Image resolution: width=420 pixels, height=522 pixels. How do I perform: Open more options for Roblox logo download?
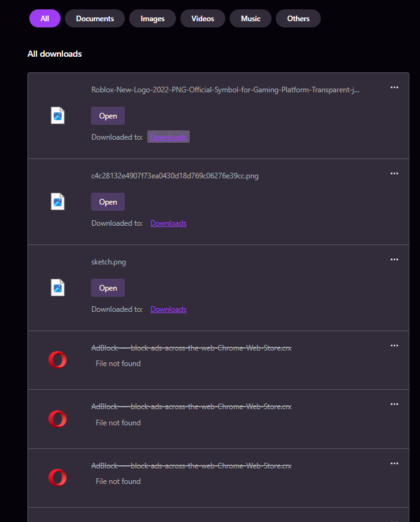point(394,87)
